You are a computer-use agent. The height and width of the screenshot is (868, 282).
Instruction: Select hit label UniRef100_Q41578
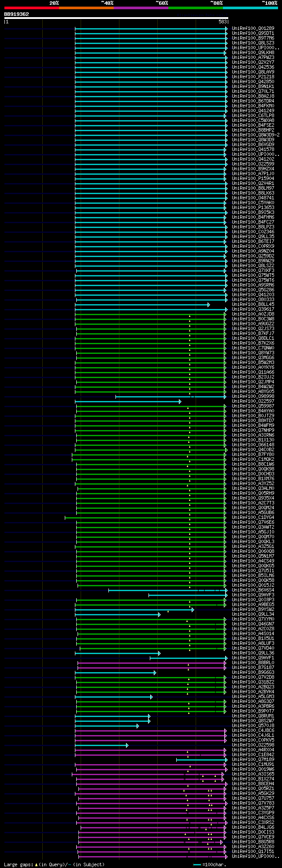click(253, 149)
